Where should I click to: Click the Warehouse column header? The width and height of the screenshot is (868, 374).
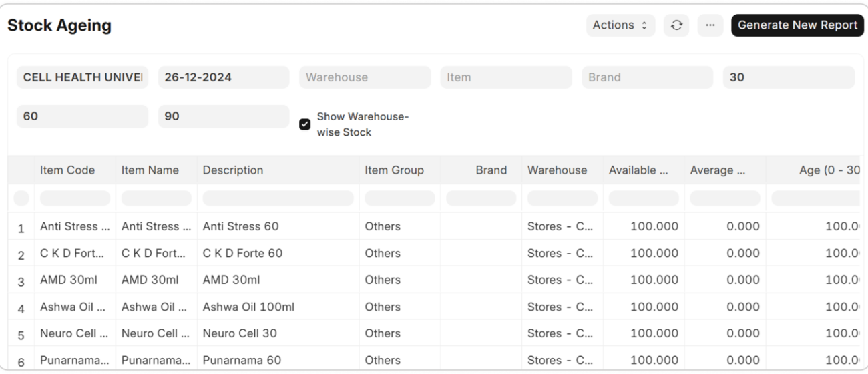click(557, 170)
